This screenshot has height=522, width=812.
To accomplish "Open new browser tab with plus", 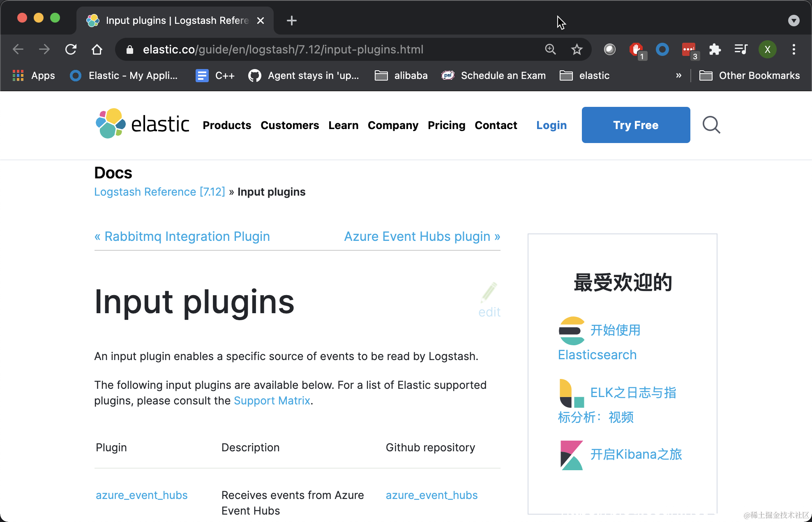I will pos(291,21).
